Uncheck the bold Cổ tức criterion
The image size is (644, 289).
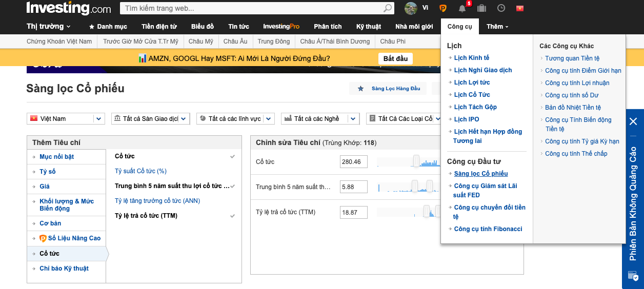tap(232, 156)
